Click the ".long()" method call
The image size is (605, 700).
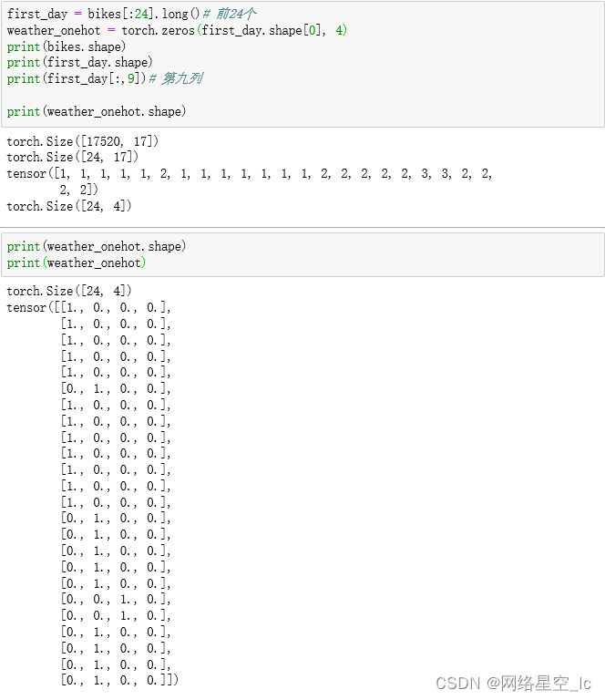point(178,14)
